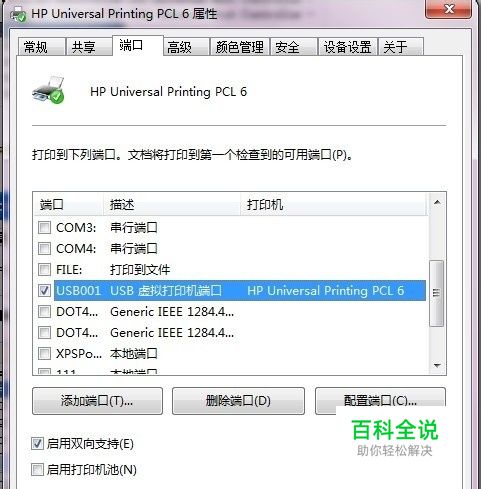The height and width of the screenshot is (489, 481).
Task: Click the port list scrollbar thumb
Action: click(x=437, y=293)
